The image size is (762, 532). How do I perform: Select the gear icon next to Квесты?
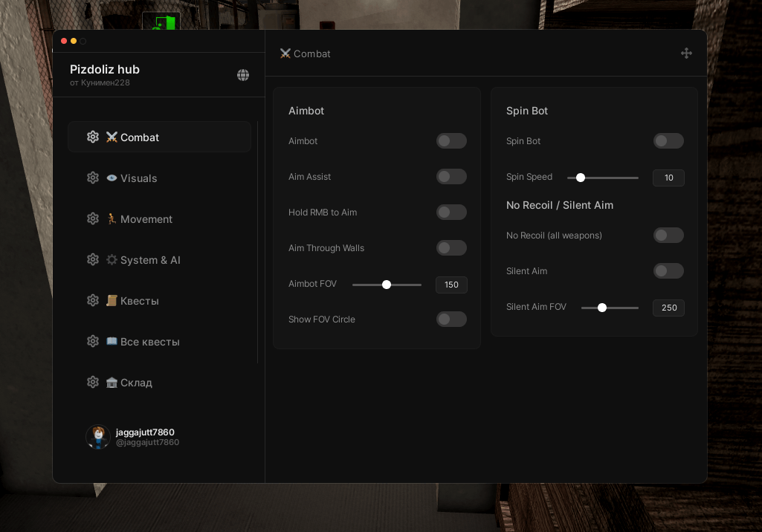[x=93, y=300]
